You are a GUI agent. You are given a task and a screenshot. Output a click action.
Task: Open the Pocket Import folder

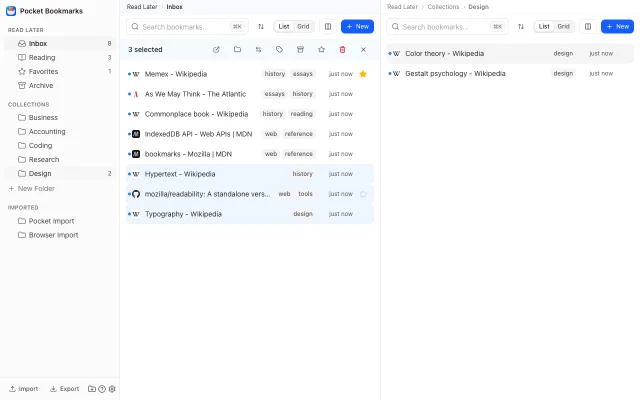click(x=60, y=221)
